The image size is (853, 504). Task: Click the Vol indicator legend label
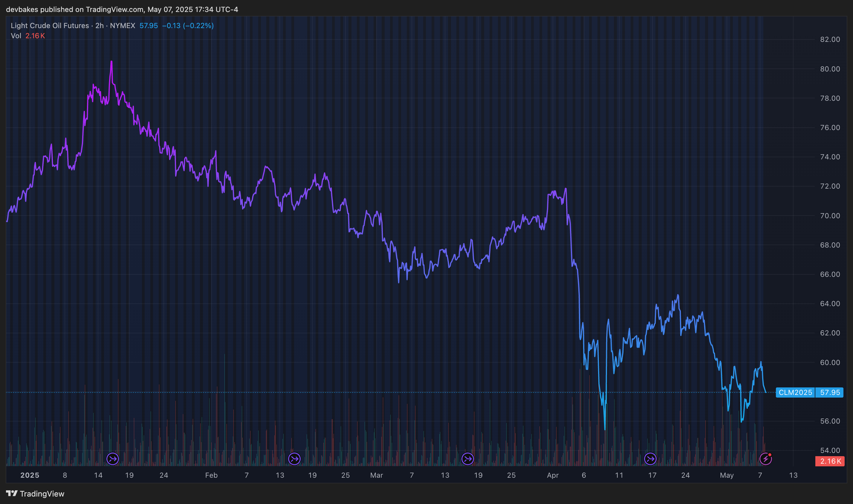(x=16, y=36)
